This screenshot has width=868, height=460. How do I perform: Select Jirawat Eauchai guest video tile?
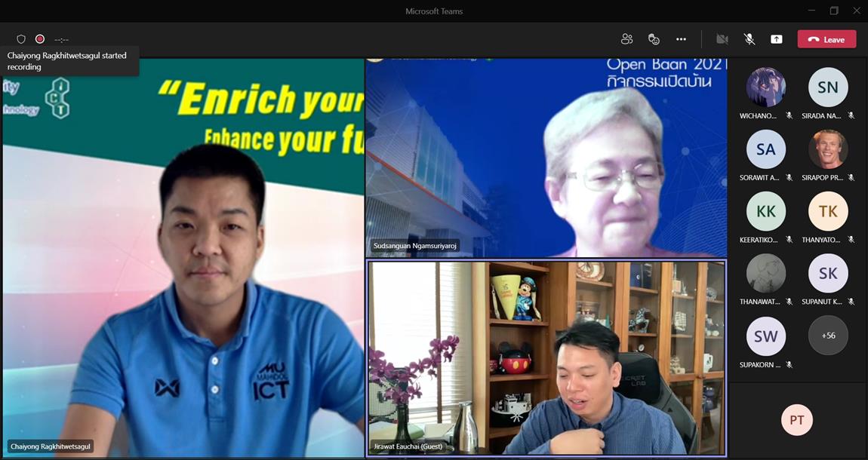(x=546, y=358)
